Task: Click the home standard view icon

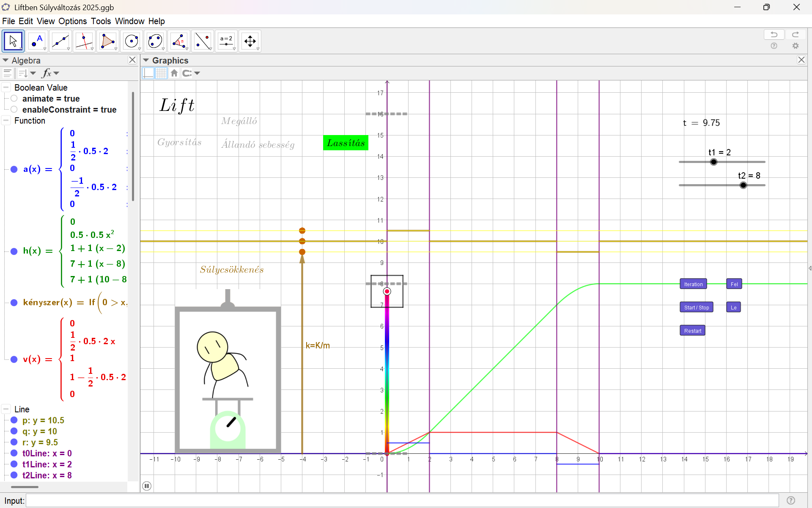Action: (174, 73)
